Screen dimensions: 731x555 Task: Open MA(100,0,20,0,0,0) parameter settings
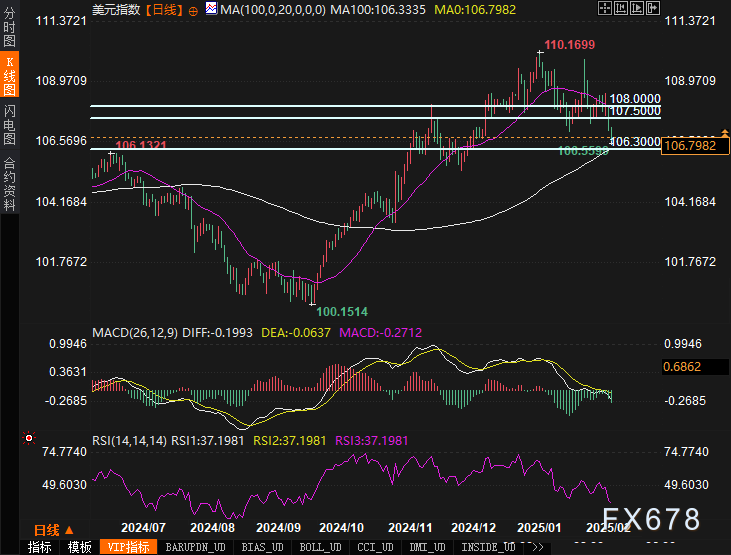pyautogui.click(x=272, y=9)
